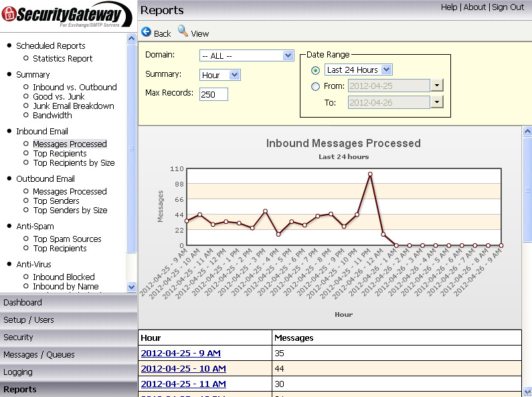Viewport: 532px width, 397px height.
Task: Open Top Senders by Size
Action: coord(70,211)
